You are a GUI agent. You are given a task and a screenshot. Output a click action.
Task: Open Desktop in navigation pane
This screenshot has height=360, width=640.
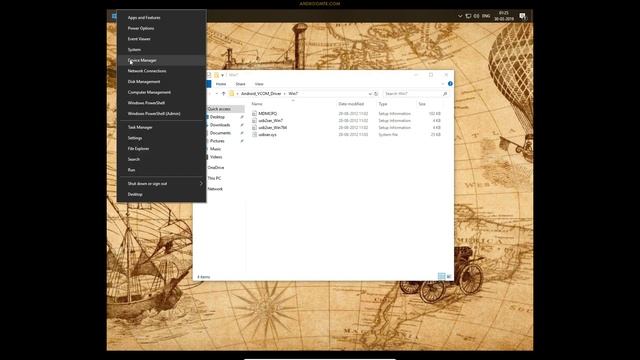coord(218,117)
